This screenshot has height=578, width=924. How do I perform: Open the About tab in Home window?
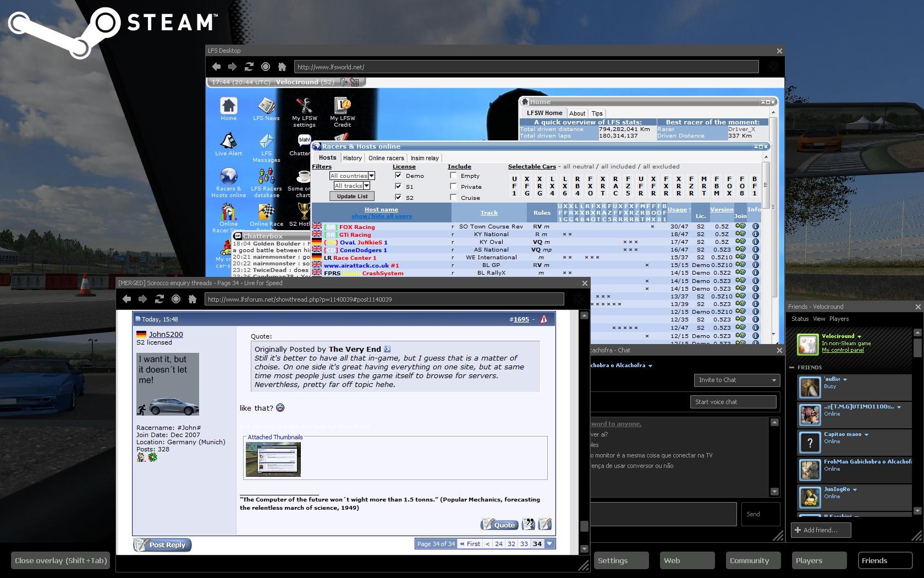click(577, 113)
